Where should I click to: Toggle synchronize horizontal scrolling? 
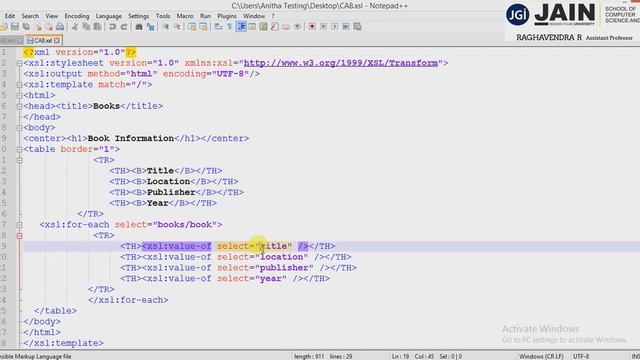click(x=203, y=27)
